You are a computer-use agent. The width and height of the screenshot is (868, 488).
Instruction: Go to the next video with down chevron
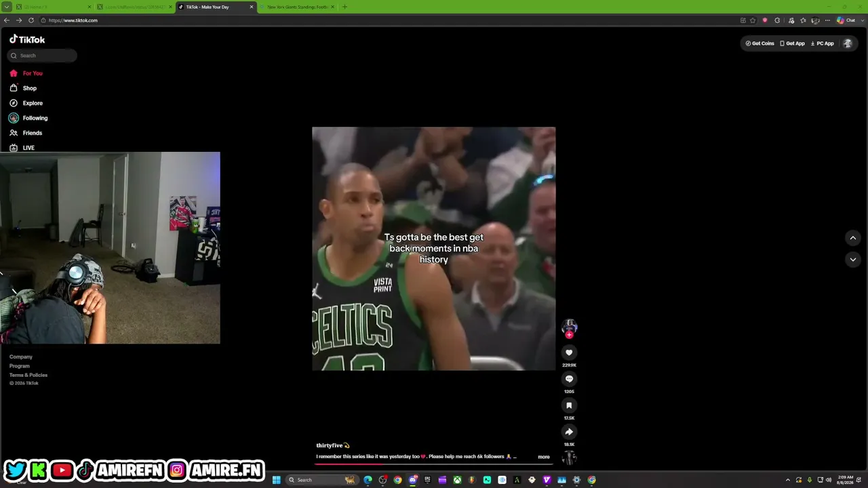pyautogui.click(x=853, y=260)
